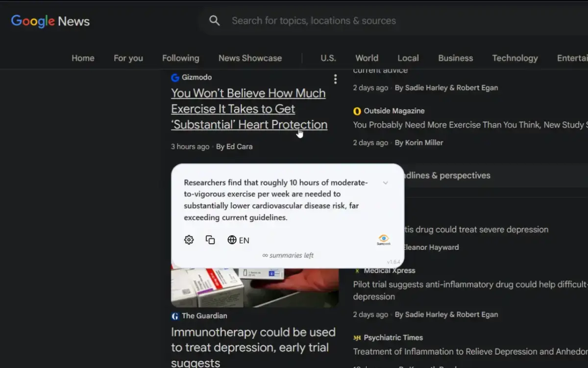This screenshot has width=588, height=368.
Task: Collapse the summary popup chevron
Action: click(x=386, y=183)
